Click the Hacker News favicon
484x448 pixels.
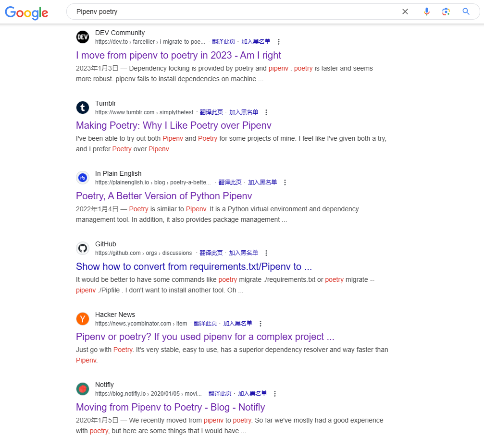[x=83, y=319]
